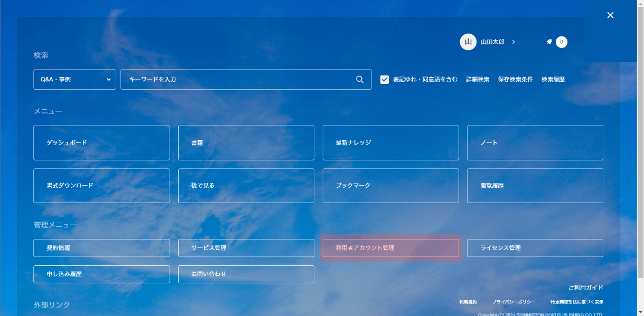Screen dimensions: 644x316
Task: Open ダッシュボード from the menu
Action: pyautogui.click(x=101, y=142)
